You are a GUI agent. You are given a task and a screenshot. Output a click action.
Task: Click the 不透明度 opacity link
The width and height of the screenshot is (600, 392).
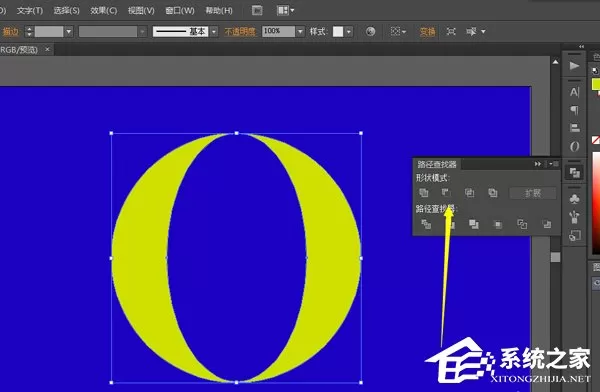tap(240, 31)
